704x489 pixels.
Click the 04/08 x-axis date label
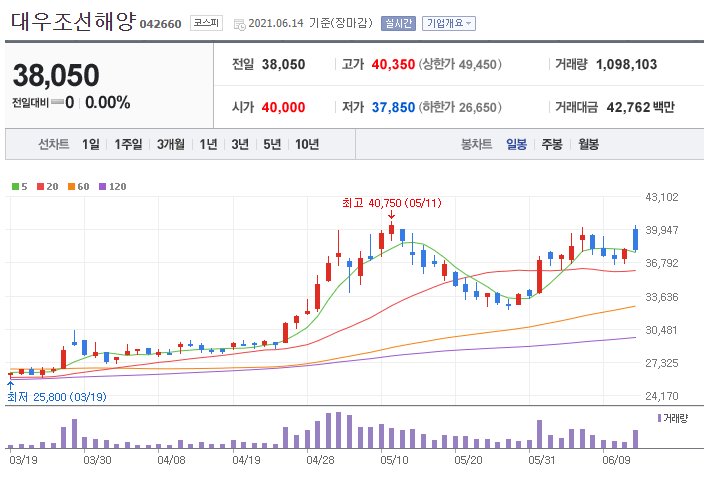(x=172, y=460)
